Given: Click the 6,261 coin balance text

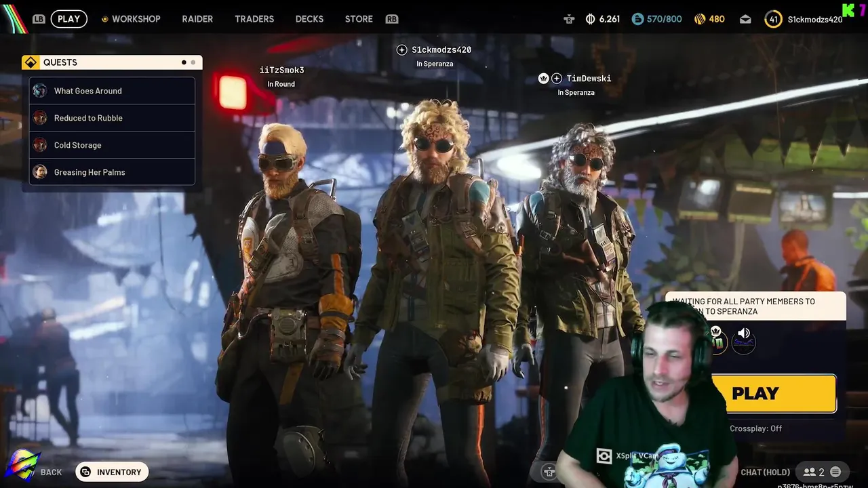Looking at the screenshot, I should point(609,19).
